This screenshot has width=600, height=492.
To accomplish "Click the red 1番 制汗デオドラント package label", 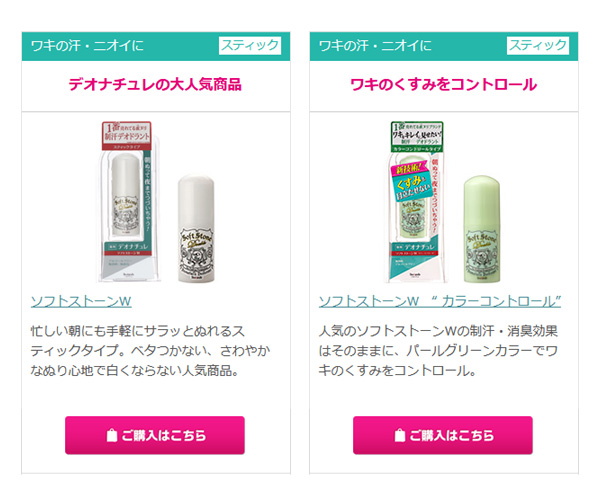I will [x=127, y=135].
